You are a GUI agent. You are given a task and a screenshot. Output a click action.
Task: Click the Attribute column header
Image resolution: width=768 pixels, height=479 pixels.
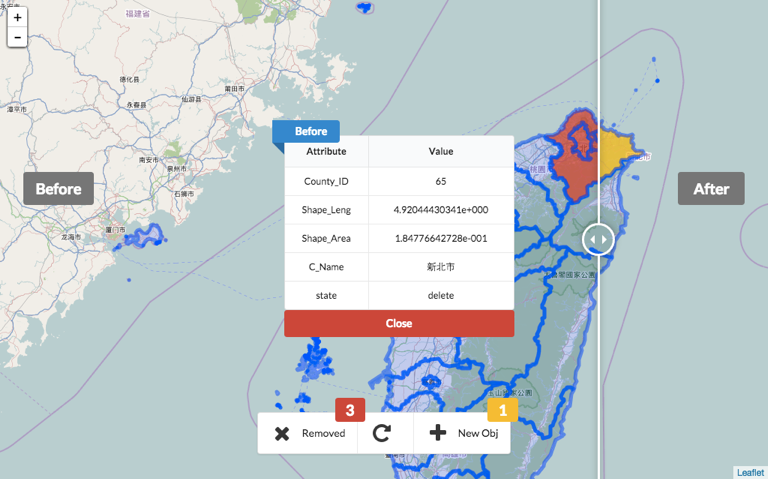[x=326, y=151]
